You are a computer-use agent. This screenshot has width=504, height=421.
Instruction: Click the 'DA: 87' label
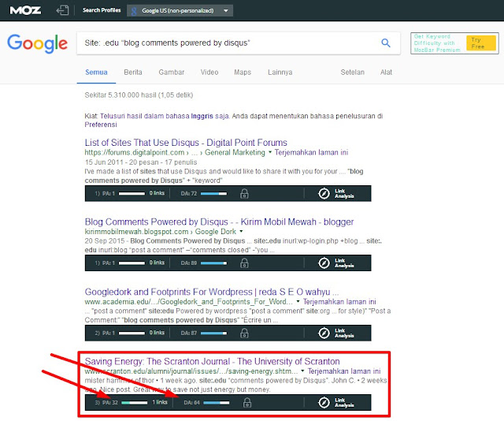[188, 333]
